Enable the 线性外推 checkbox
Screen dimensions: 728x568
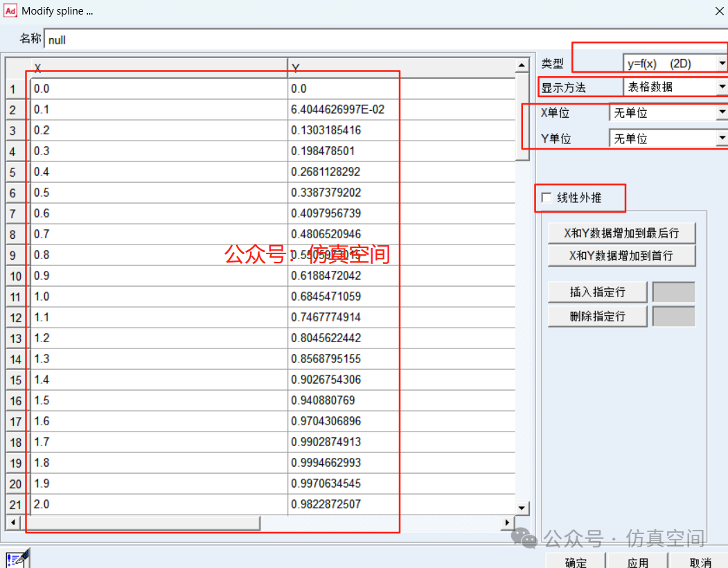pos(547,198)
